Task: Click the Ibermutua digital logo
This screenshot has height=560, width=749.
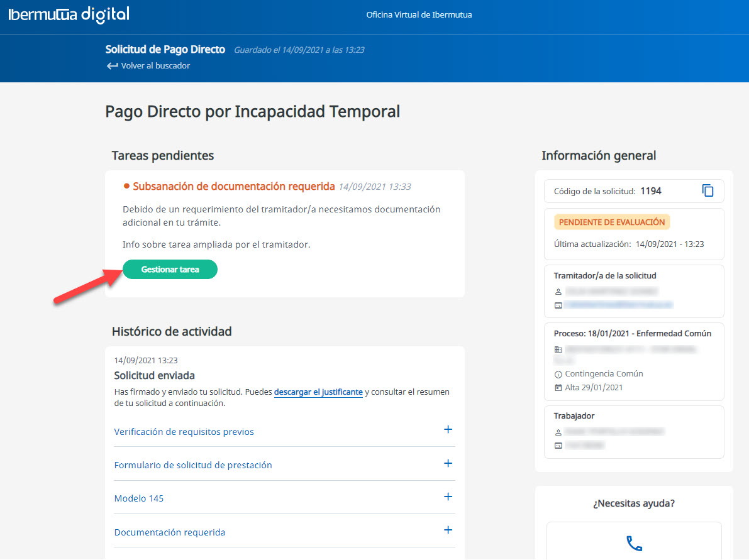Action: click(x=69, y=15)
